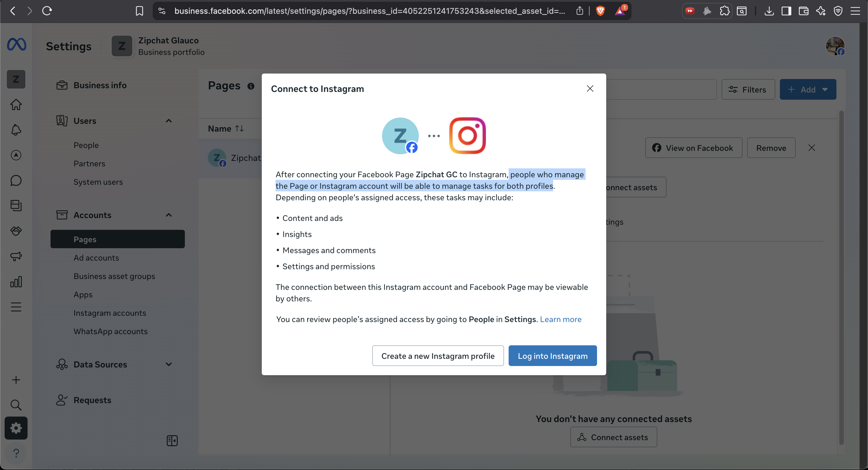This screenshot has height=470, width=868.
Task: Expand the Data Sources section
Action: [169, 365]
